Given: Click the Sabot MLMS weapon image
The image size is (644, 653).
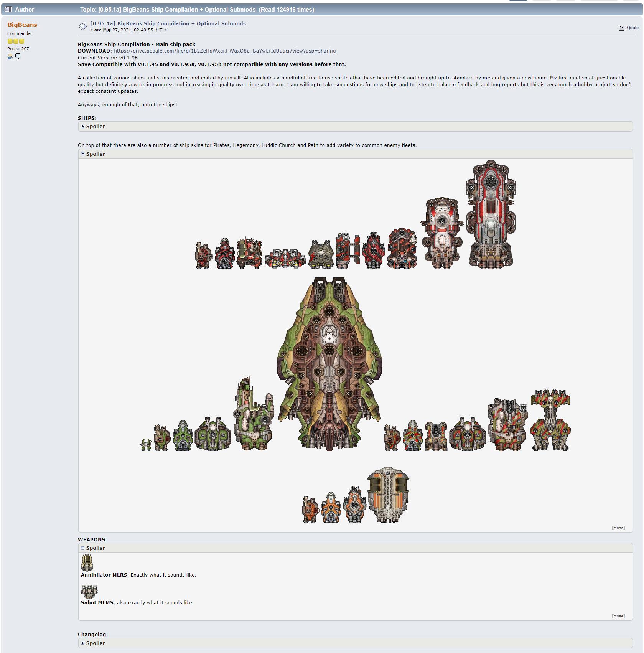Looking at the screenshot, I should coord(89,592).
